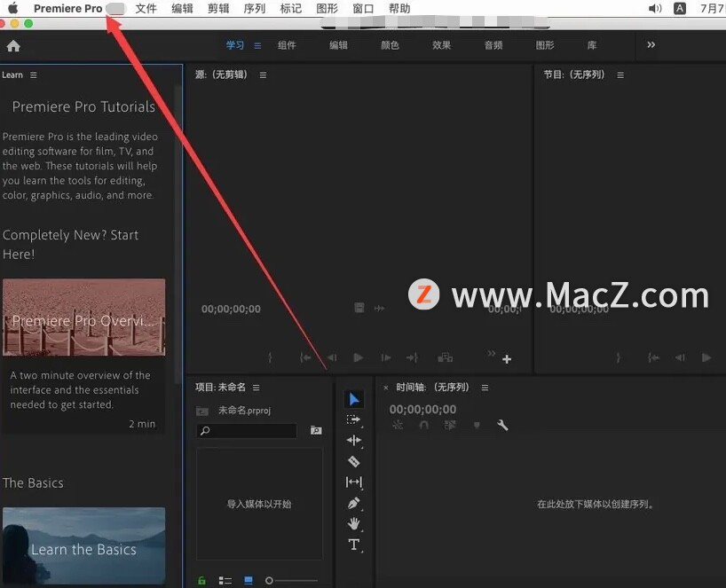The height and width of the screenshot is (588, 726).
Task: Play the sequence in the Program monitor
Action: click(x=706, y=357)
